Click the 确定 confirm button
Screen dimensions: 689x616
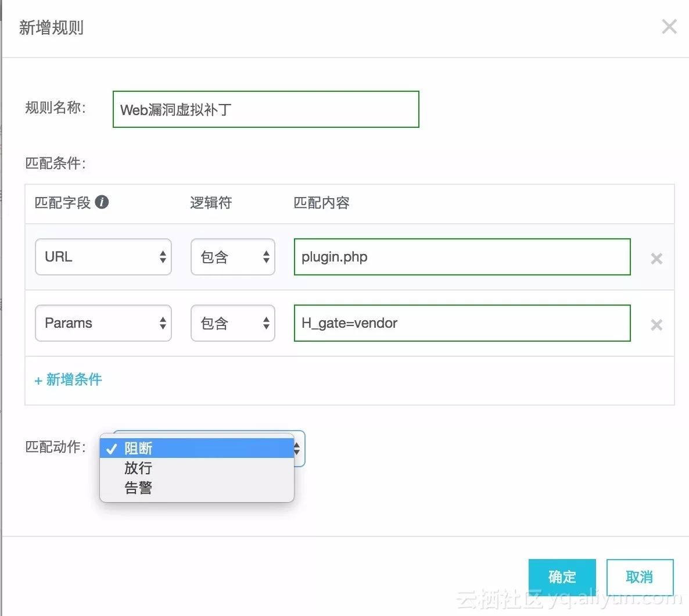point(562,577)
